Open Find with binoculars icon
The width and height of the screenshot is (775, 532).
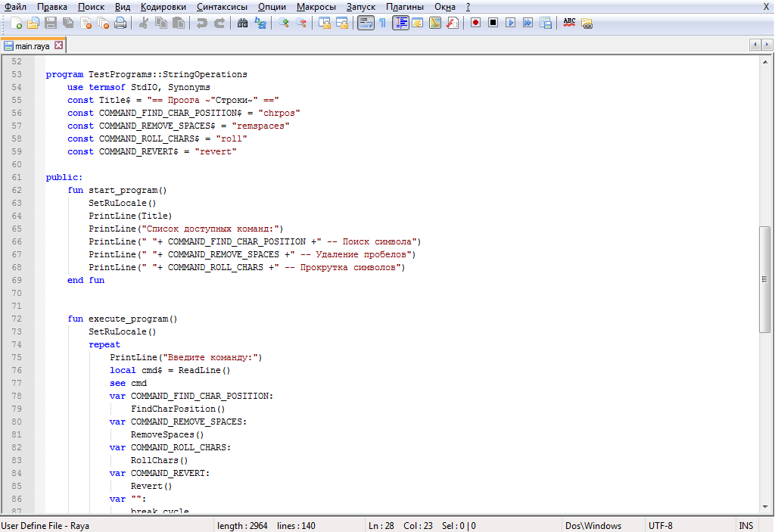tap(242, 23)
